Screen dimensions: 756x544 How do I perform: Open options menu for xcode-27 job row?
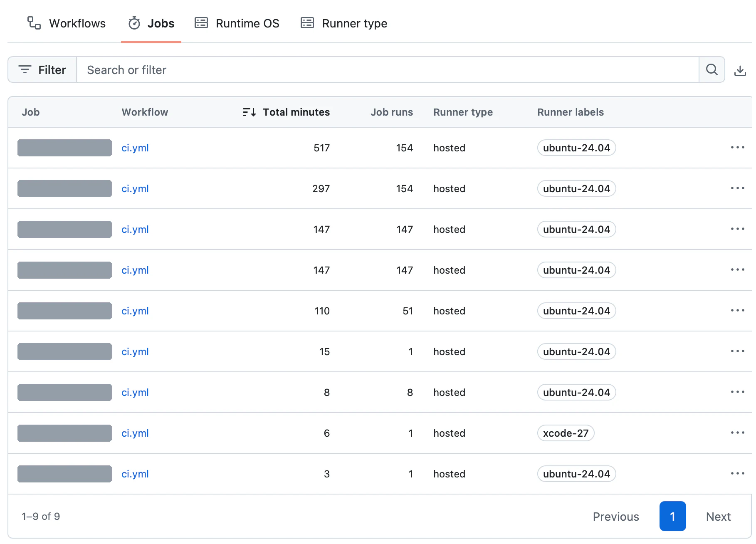point(737,433)
